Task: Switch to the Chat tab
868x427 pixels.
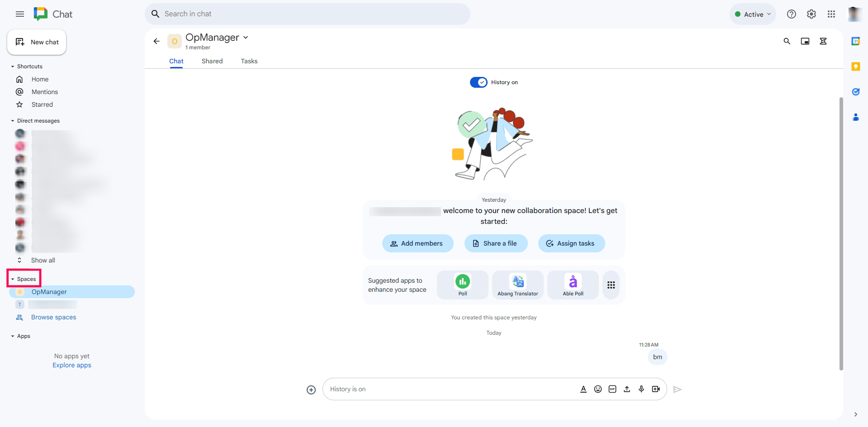Action: (x=176, y=61)
